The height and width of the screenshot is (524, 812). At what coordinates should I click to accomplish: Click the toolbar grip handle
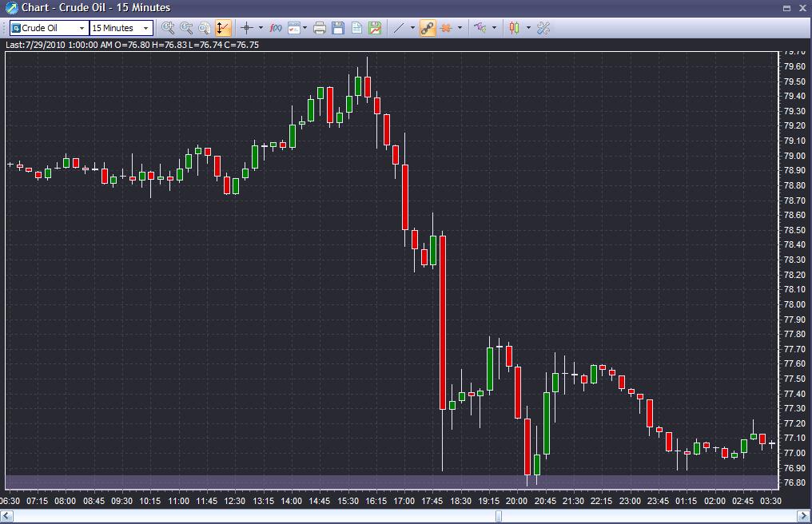pos(6,28)
